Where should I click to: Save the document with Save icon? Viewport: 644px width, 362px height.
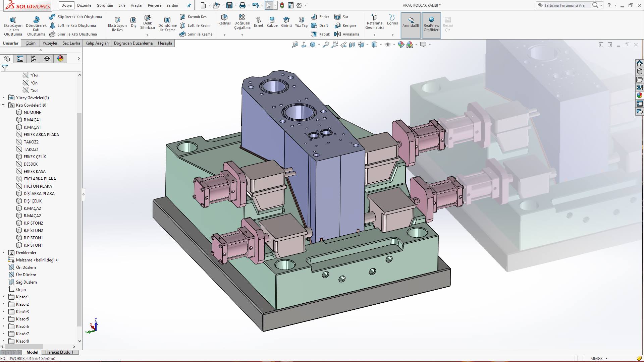tap(229, 5)
